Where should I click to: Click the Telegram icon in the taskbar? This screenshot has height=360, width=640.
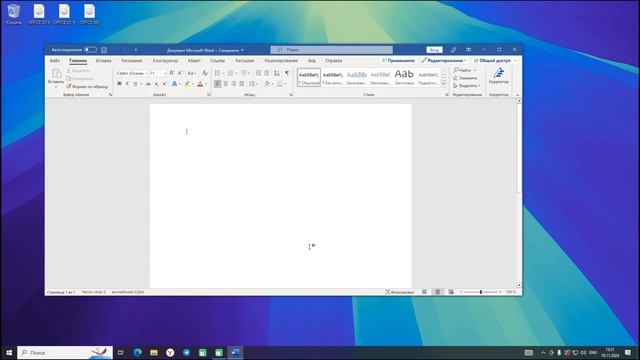186,352
